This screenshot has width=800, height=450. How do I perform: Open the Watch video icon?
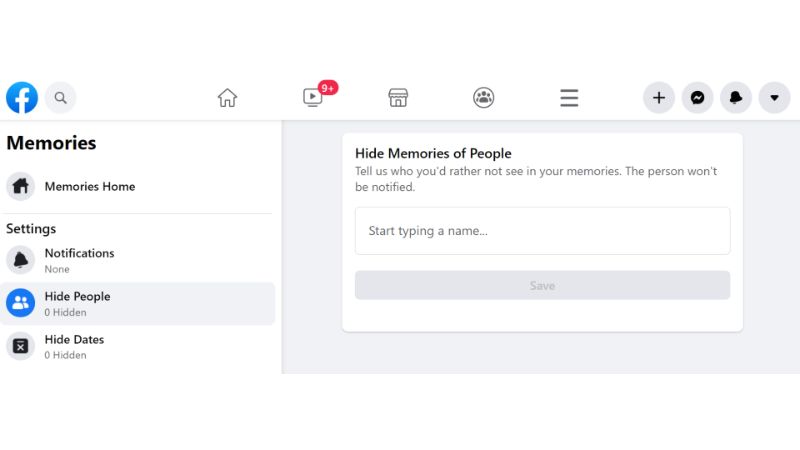tap(313, 97)
